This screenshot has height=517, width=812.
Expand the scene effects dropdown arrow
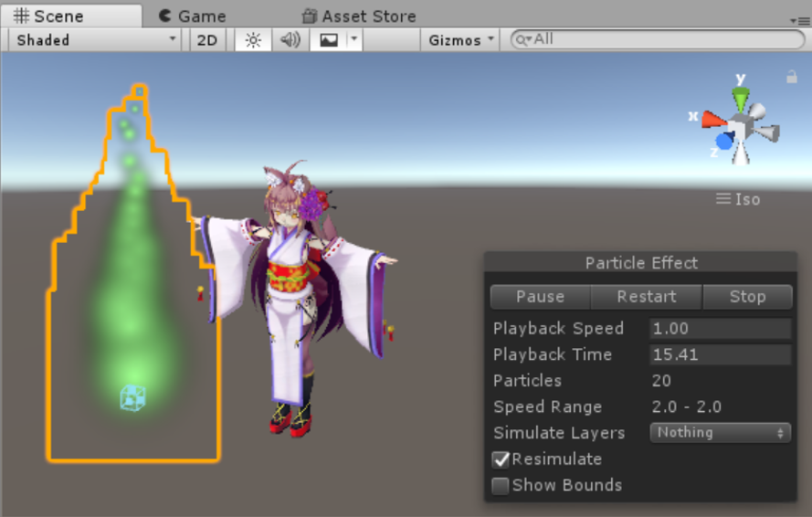pyautogui.click(x=354, y=40)
